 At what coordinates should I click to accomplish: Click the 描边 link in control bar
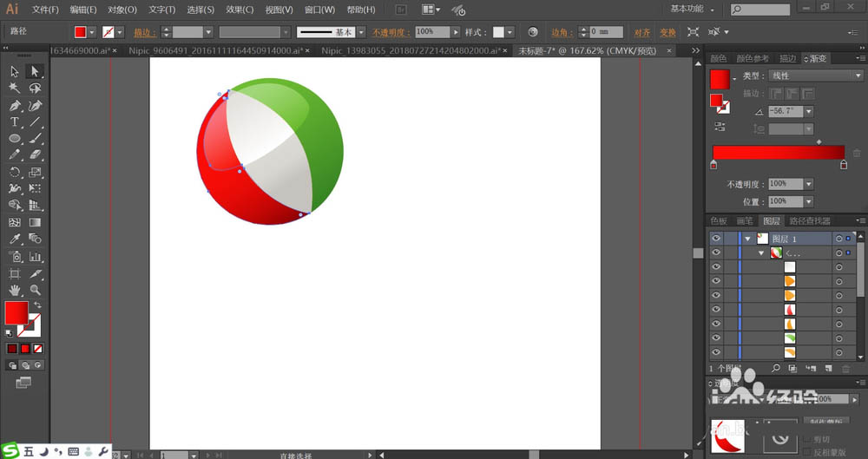tap(145, 32)
